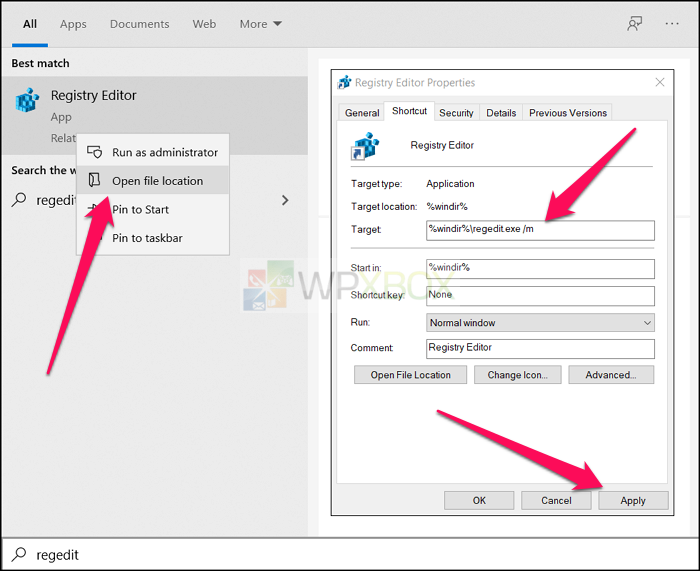Click into the Target input field
The height and width of the screenshot is (571, 700).
(x=540, y=230)
